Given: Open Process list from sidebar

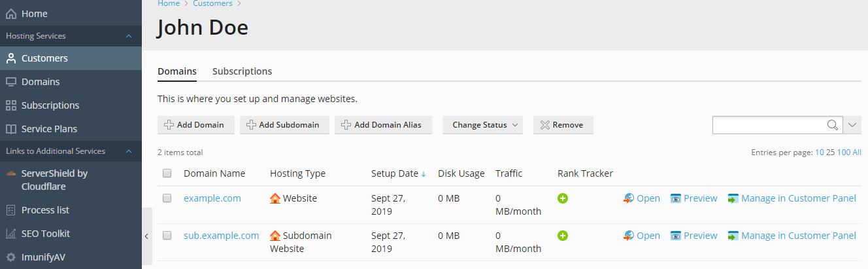Looking at the screenshot, I should 45,210.
